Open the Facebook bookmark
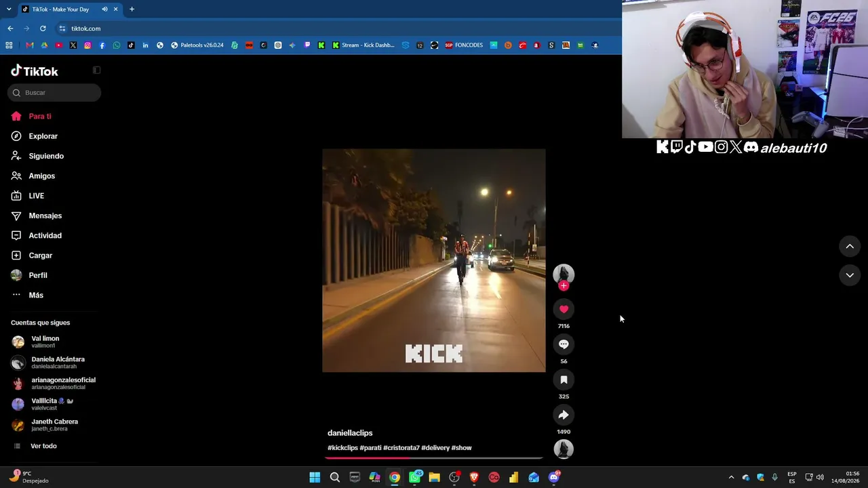Viewport: 868px width, 488px height. pos(102,45)
